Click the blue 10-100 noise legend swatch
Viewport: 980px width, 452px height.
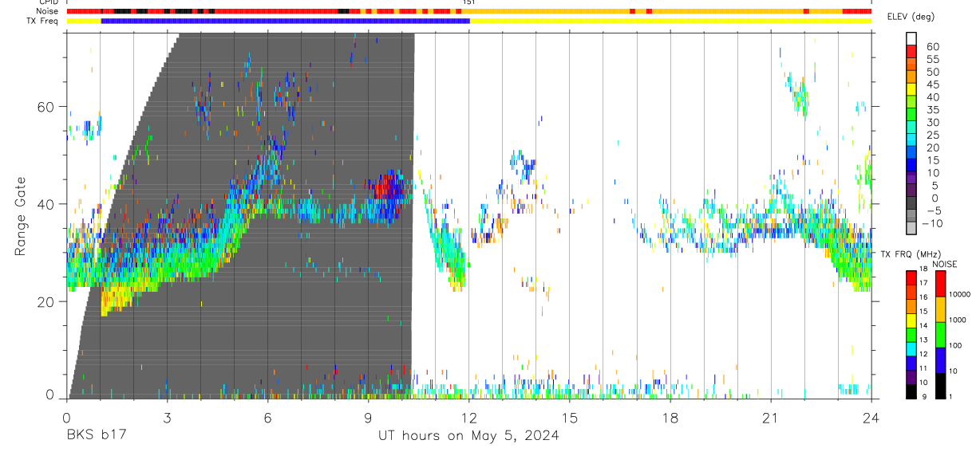(940, 360)
